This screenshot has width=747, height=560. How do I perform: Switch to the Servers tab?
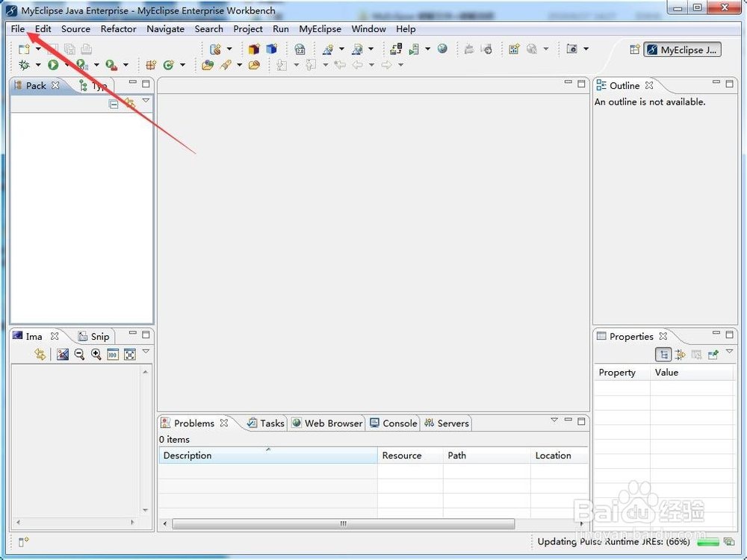(447, 423)
